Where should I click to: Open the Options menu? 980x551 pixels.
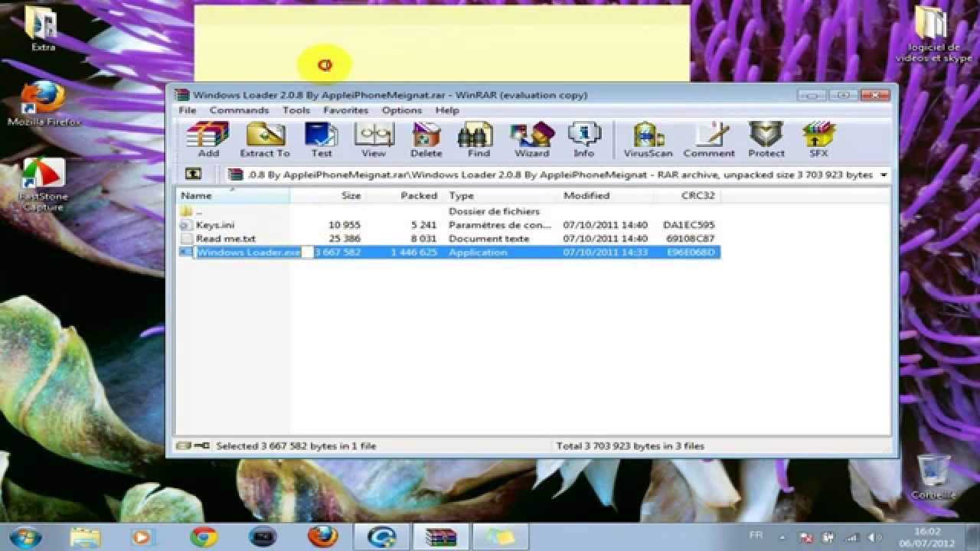tap(402, 110)
